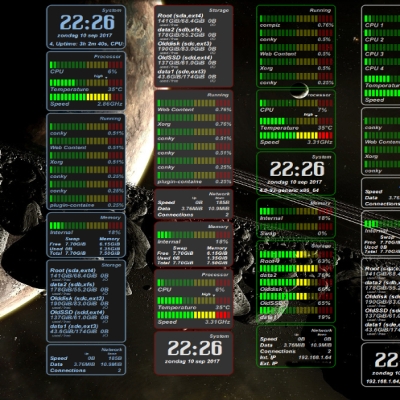This screenshot has width=400, height=400.
Task: Click Internal 18% bar in green Memory panel
Action: tap(296, 211)
